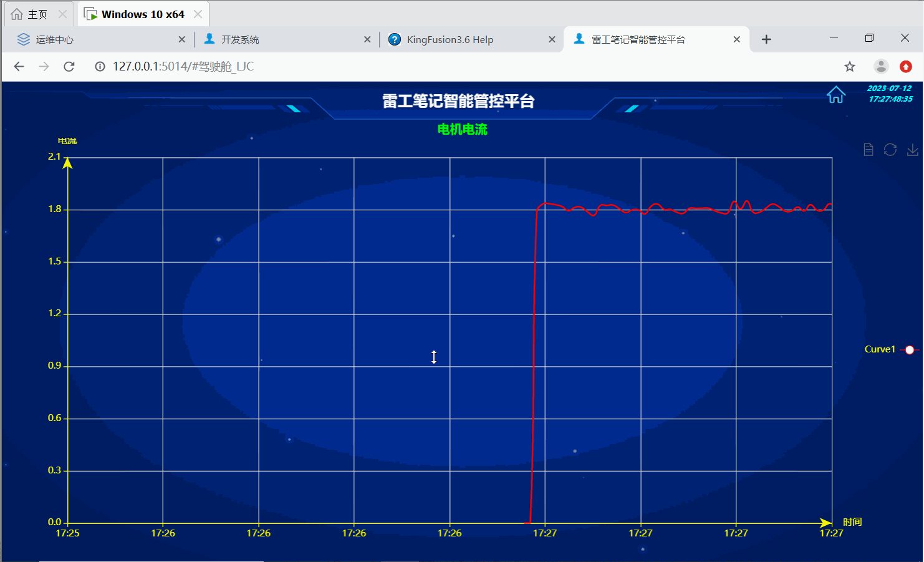This screenshot has width=924, height=562.
Task: Export chart data using the download icon
Action: [913, 150]
